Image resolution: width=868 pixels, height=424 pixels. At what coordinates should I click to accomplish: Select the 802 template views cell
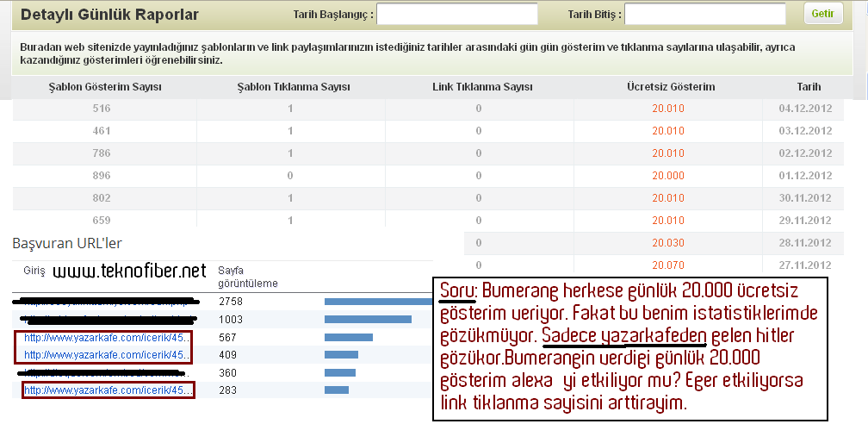[102, 198]
